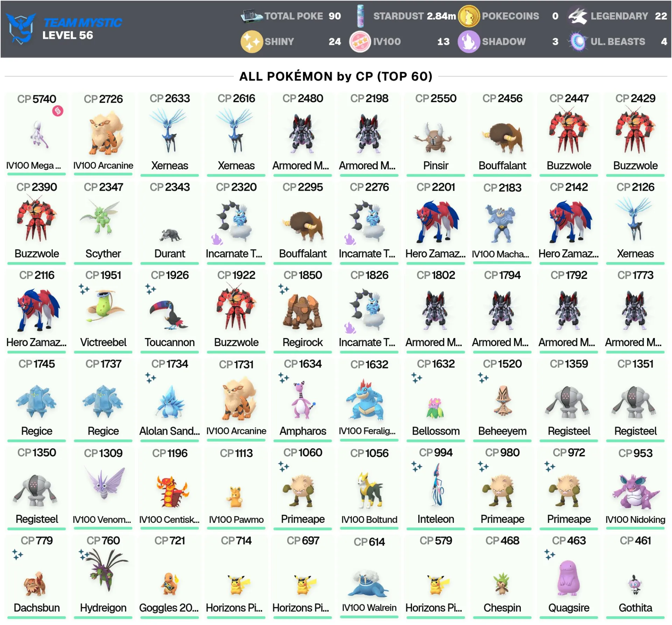Viewport: 672px width, 625px height.
Task: Open the Scyther CP 2347 card
Action: pos(103,223)
